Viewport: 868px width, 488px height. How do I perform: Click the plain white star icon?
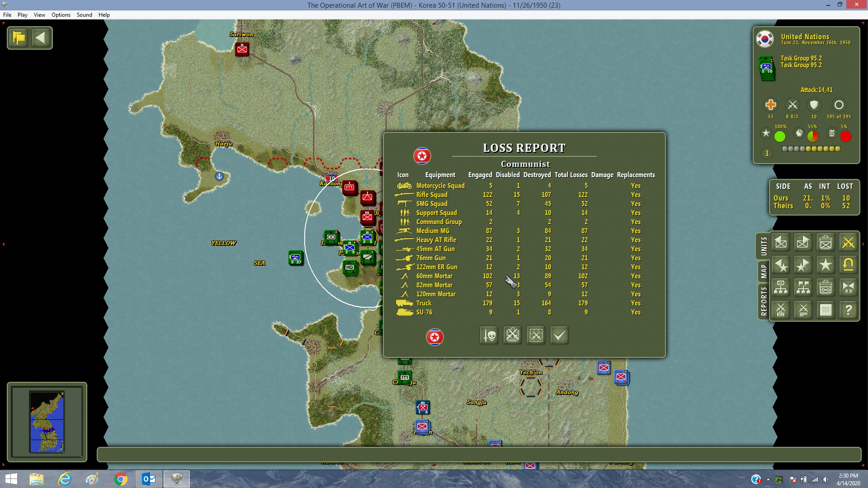[826, 265]
